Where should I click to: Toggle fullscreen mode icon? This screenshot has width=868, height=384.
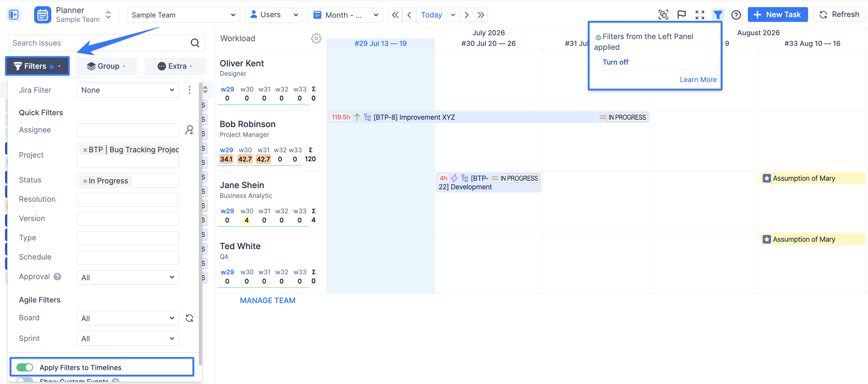pyautogui.click(x=700, y=15)
